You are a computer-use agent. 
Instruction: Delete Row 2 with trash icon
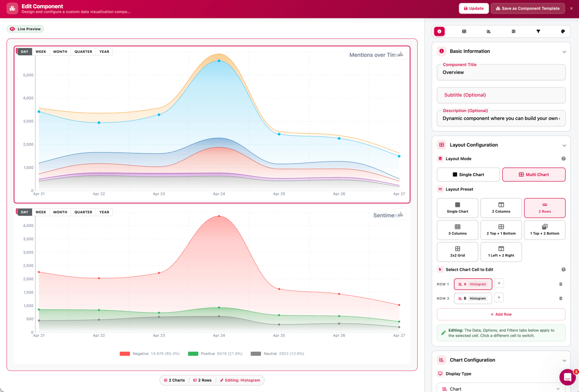561,298
